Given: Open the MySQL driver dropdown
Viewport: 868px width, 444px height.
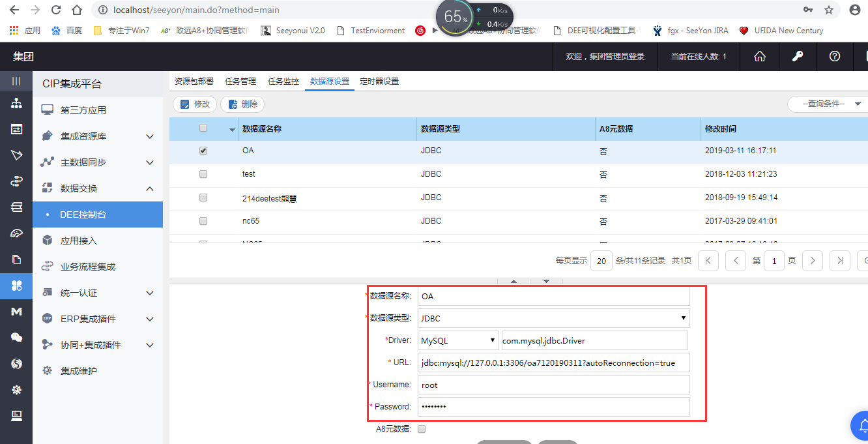Looking at the screenshot, I should [458, 340].
